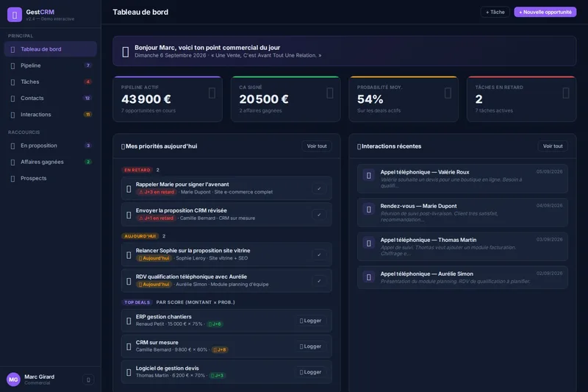Viewport: 588px width, 392px height.
Task: Open the Tâches section
Action: [x=51, y=82]
